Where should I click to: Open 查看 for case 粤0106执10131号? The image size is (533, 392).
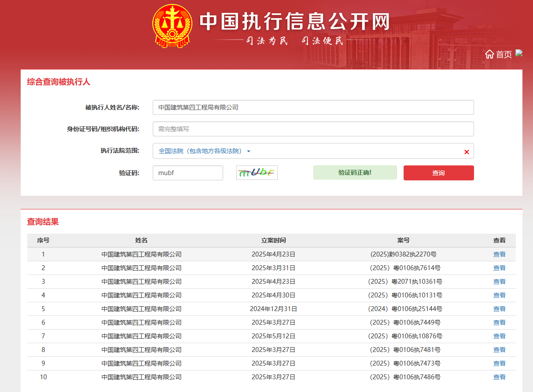click(500, 295)
